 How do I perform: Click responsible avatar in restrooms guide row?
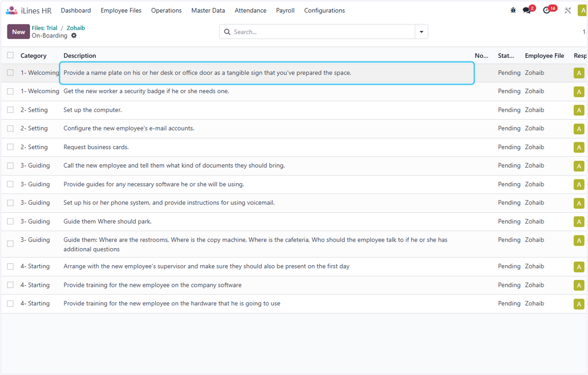coord(579,241)
